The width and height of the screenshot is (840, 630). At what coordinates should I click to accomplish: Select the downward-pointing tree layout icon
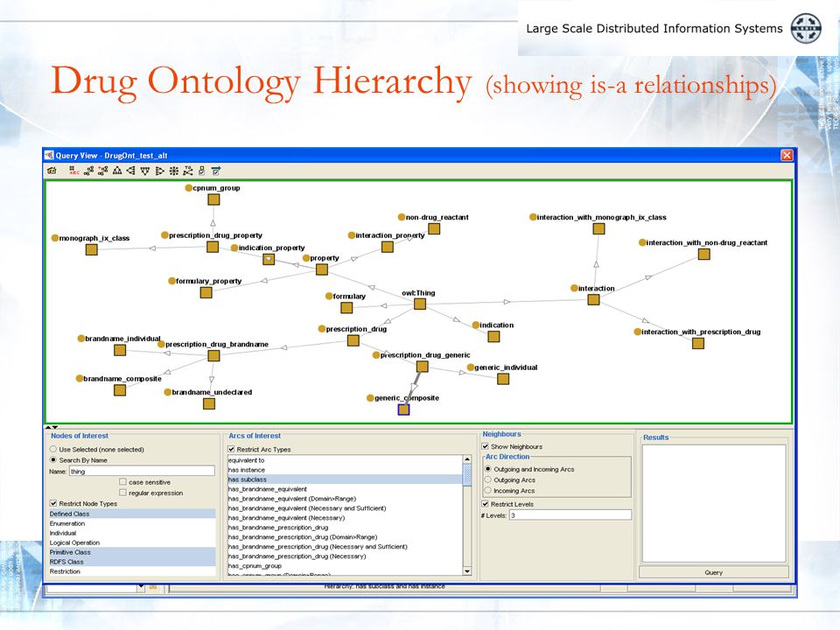(x=145, y=171)
